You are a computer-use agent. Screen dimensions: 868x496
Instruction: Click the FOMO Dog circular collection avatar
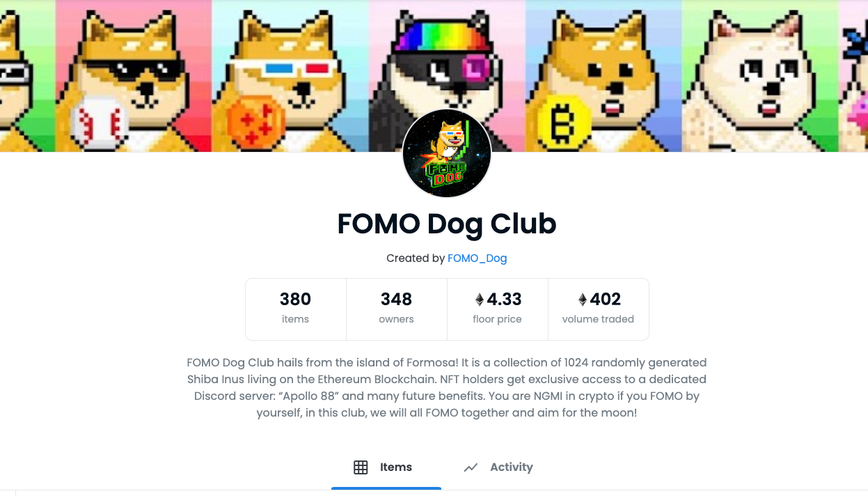(x=447, y=153)
